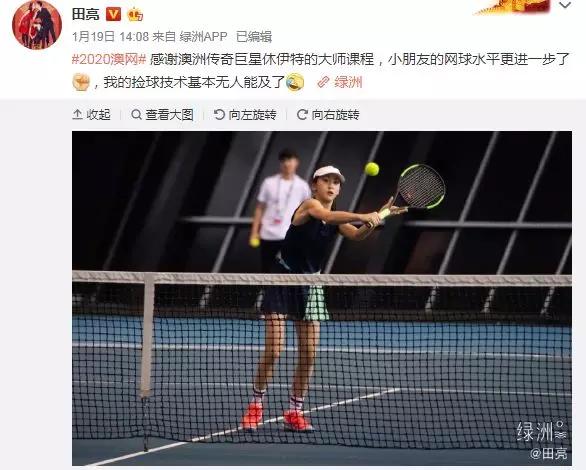The height and width of the screenshot is (470, 586).
Task: Click the orange V verified badge
Action: (114, 14)
